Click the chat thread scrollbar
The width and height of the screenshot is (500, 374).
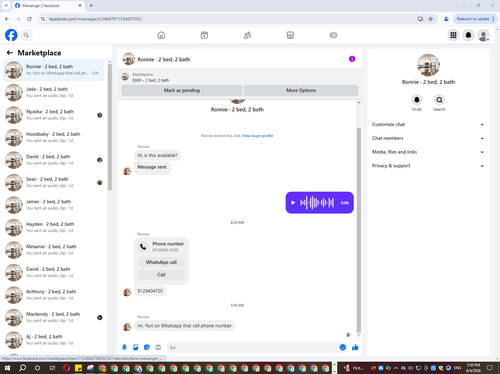[x=359, y=230]
